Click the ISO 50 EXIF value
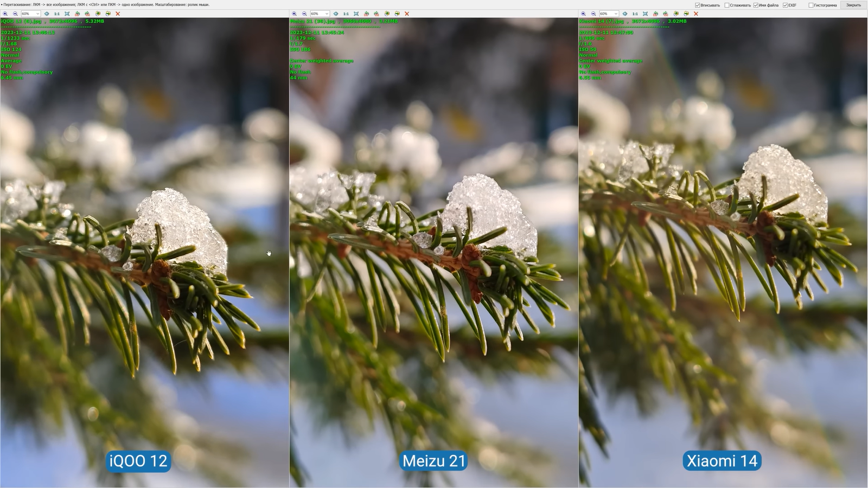868x488 pixels. pyautogui.click(x=588, y=49)
